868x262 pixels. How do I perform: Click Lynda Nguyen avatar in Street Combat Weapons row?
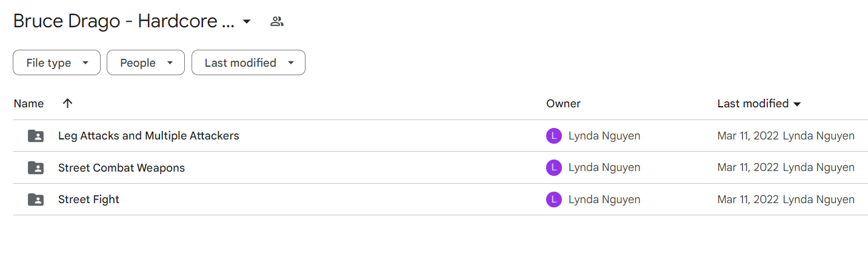(x=554, y=167)
